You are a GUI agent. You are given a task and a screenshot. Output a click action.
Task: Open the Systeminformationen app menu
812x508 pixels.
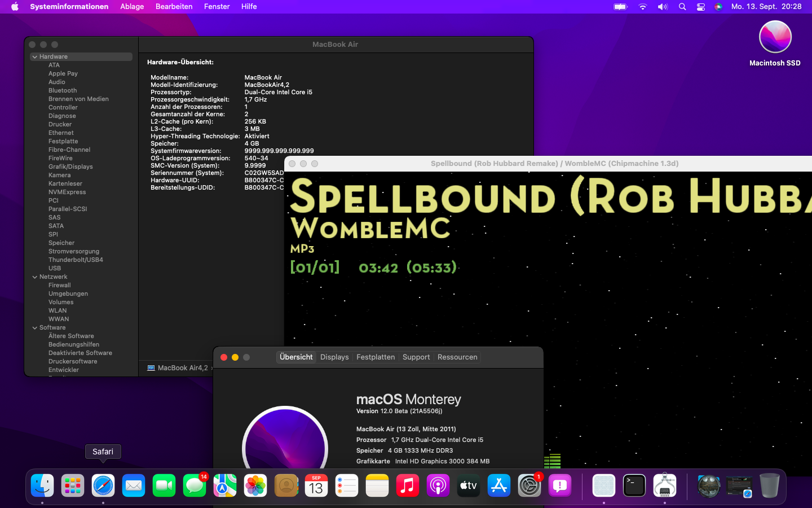click(x=69, y=7)
